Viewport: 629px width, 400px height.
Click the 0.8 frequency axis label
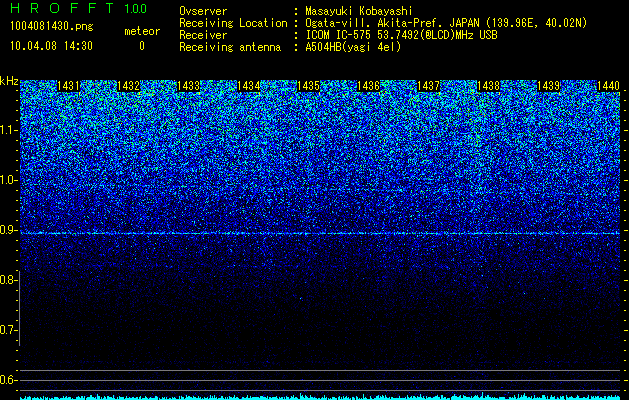tap(7, 280)
